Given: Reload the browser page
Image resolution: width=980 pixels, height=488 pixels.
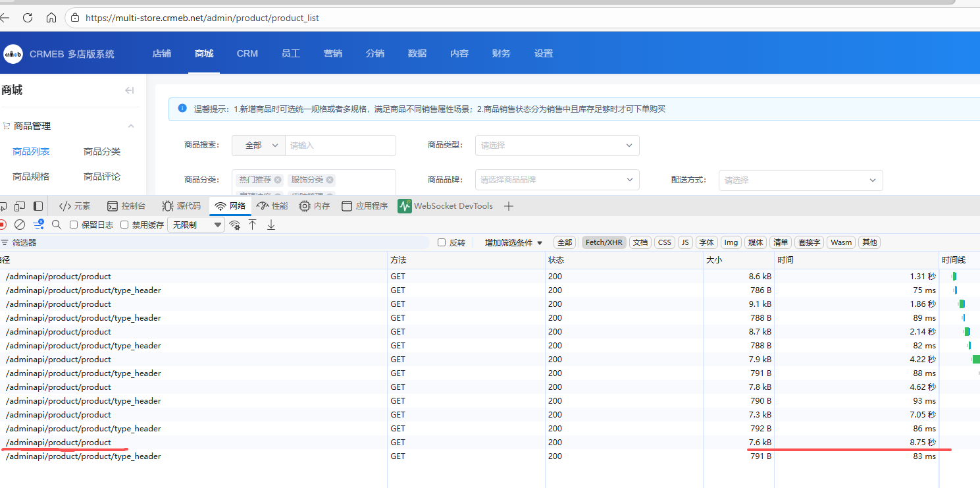Looking at the screenshot, I should point(28,18).
